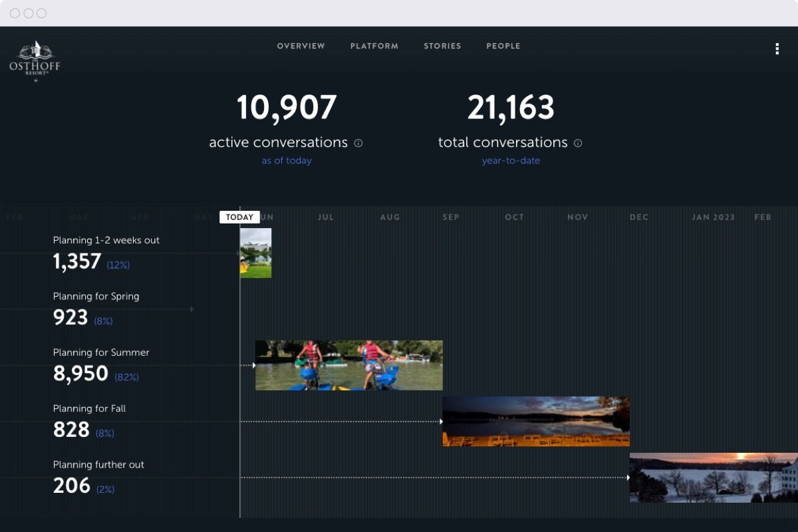Screen dimensions: 798x532
Task: Open the three-dot overflow menu
Action: [777, 49]
